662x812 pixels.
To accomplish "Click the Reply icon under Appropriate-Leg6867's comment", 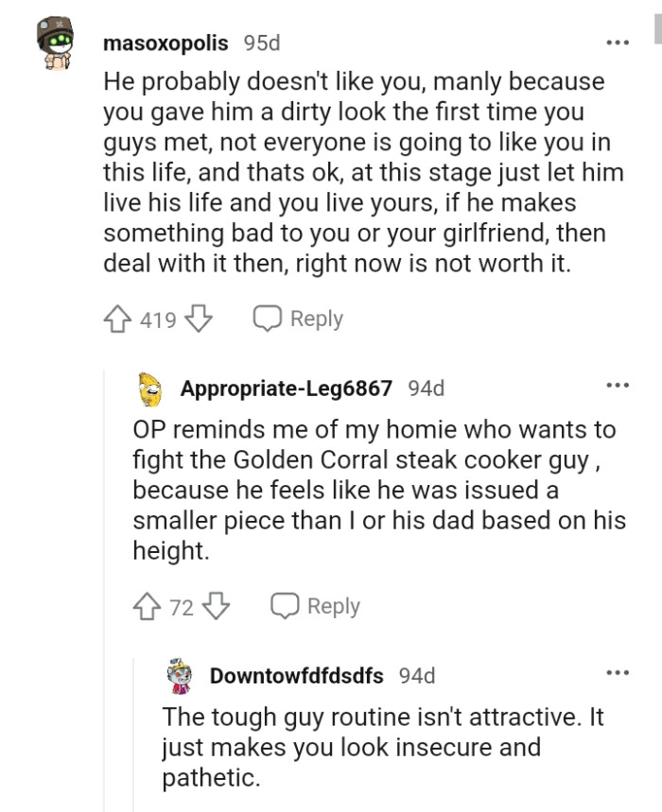I will 286,605.
